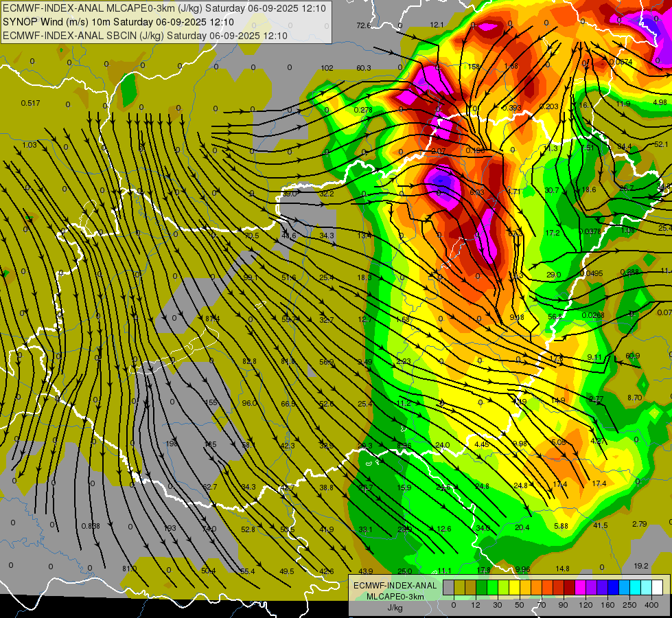Viewport: 672px width, 618px height.
Task: Click the map value 2.79
Action: 640,524
